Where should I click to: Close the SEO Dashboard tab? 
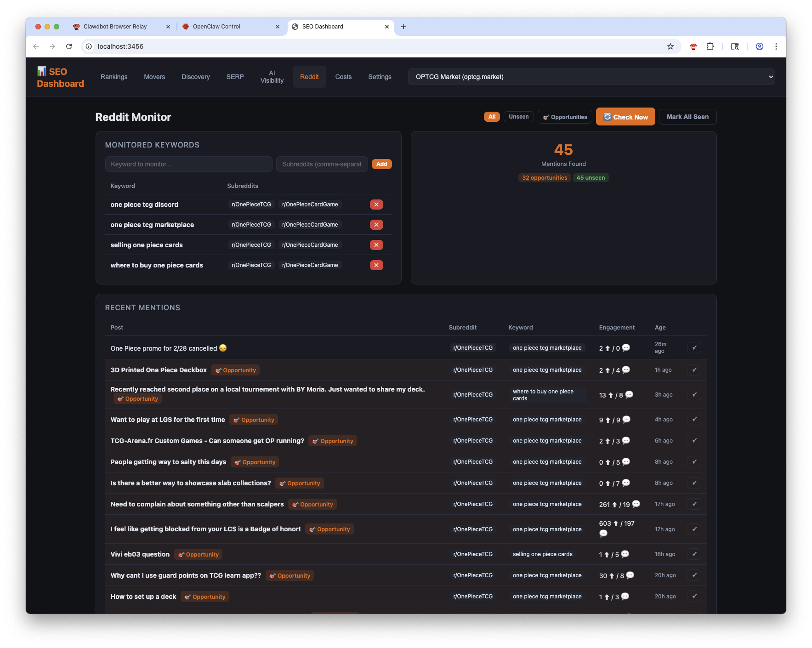[387, 27]
